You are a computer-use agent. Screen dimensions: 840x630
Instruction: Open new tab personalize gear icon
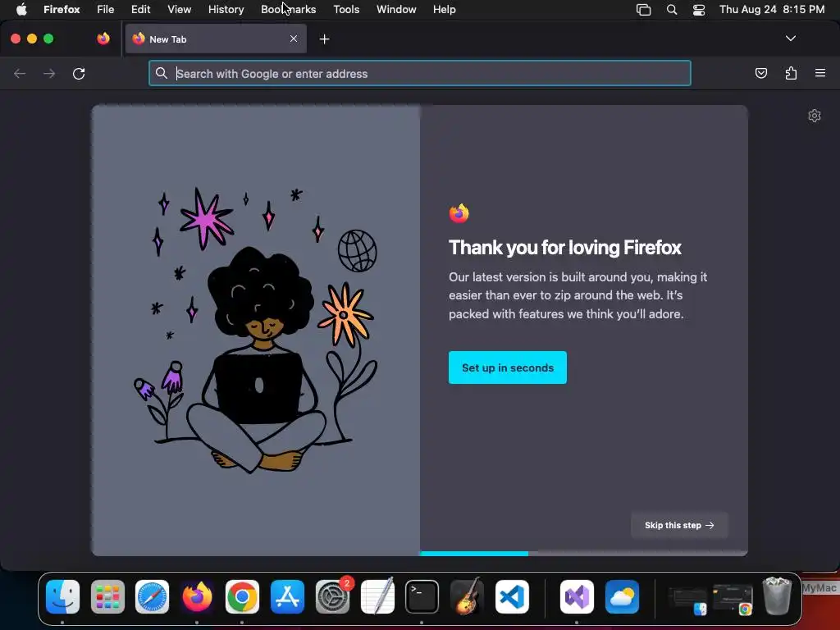point(815,116)
